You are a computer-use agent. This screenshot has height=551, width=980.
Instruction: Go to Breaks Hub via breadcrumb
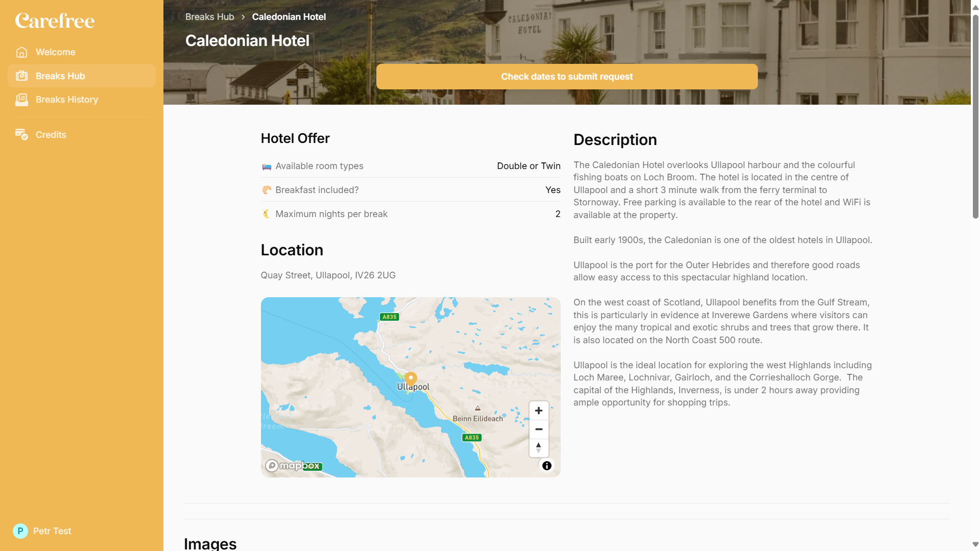coord(209,17)
